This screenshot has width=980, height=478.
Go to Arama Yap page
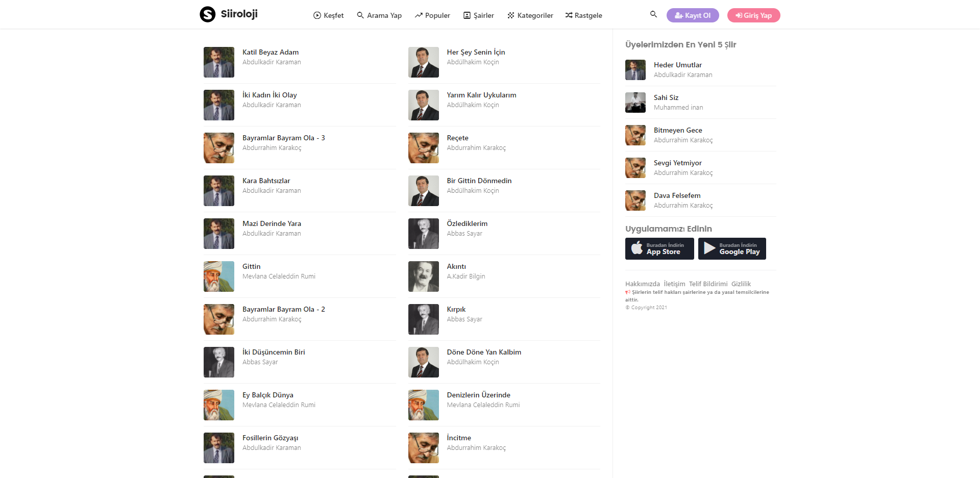point(379,15)
